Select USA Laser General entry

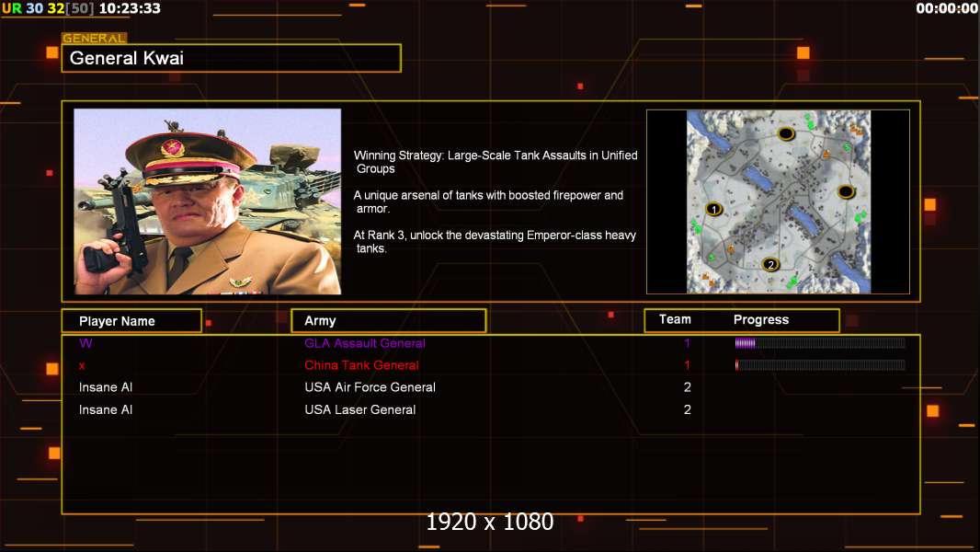click(x=360, y=409)
